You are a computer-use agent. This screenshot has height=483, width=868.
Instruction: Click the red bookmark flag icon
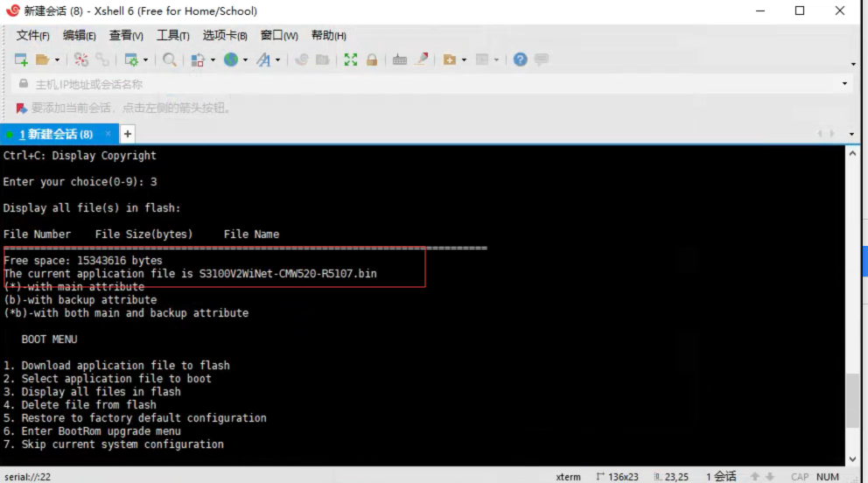point(21,108)
